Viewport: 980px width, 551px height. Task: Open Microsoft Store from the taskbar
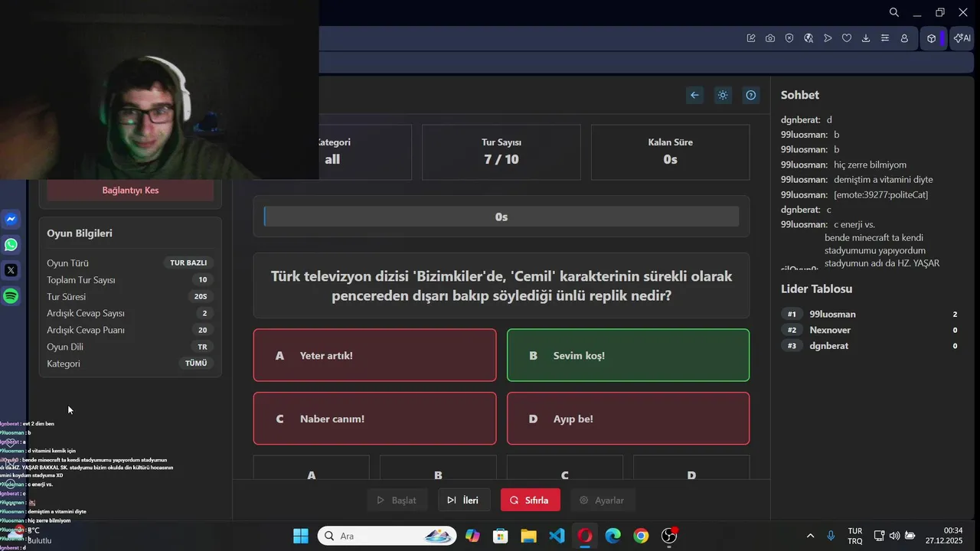[x=501, y=536]
